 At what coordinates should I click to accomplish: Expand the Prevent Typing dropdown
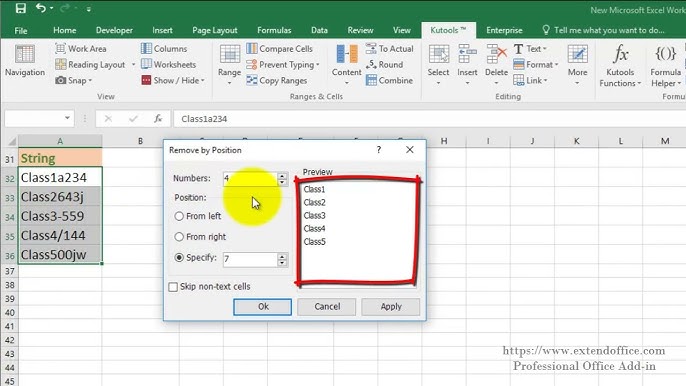[318, 65]
